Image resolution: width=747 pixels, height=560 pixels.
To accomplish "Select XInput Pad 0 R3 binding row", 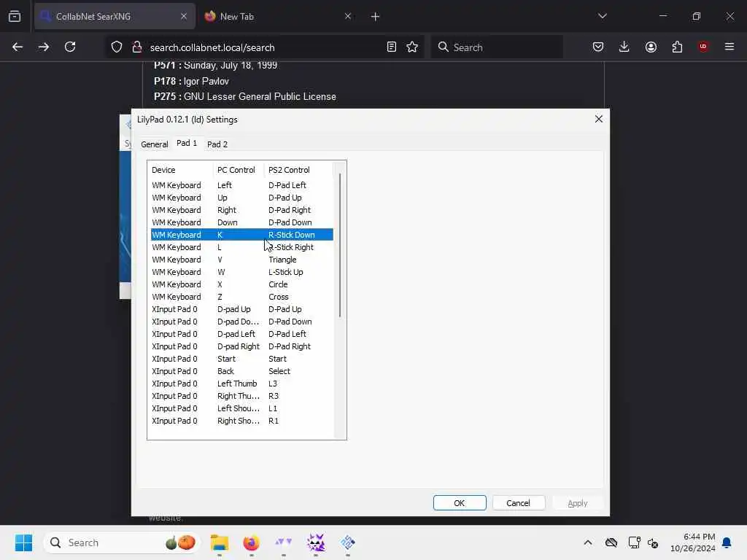I will (x=242, y=396).
